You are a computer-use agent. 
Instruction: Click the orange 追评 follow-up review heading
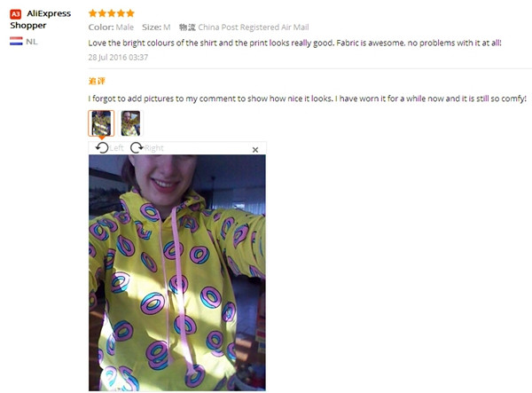(x=97, y=81)
